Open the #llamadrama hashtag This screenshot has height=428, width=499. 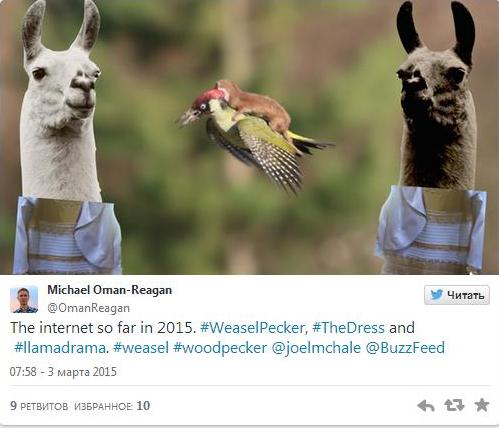click(60, 348)
